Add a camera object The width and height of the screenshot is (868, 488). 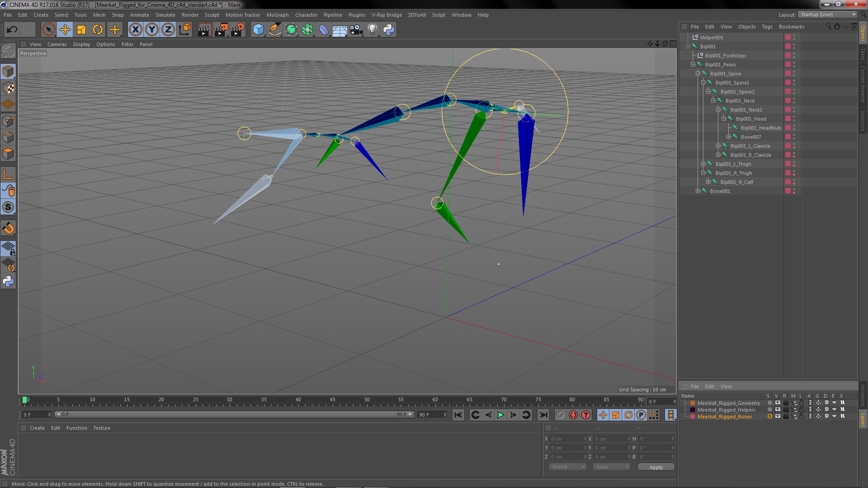356,30
